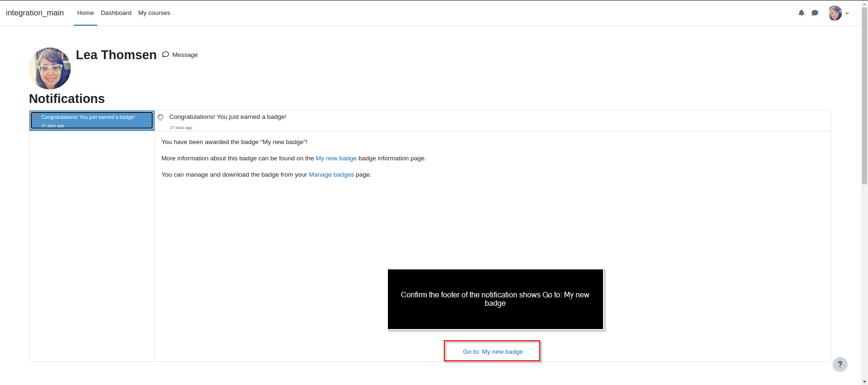
Task: Click the 'Congratulations! You just earned a badge!' header title
Action: [x=228, y=117]
